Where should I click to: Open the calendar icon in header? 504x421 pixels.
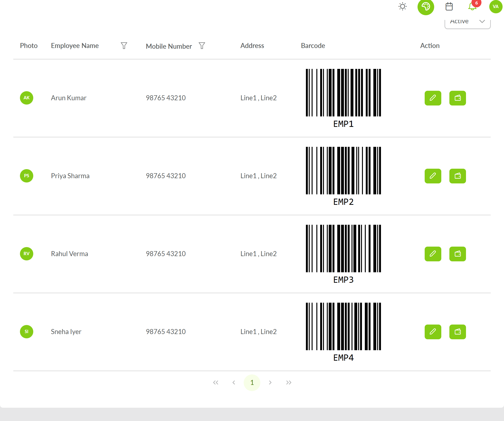tap(449, 6)
